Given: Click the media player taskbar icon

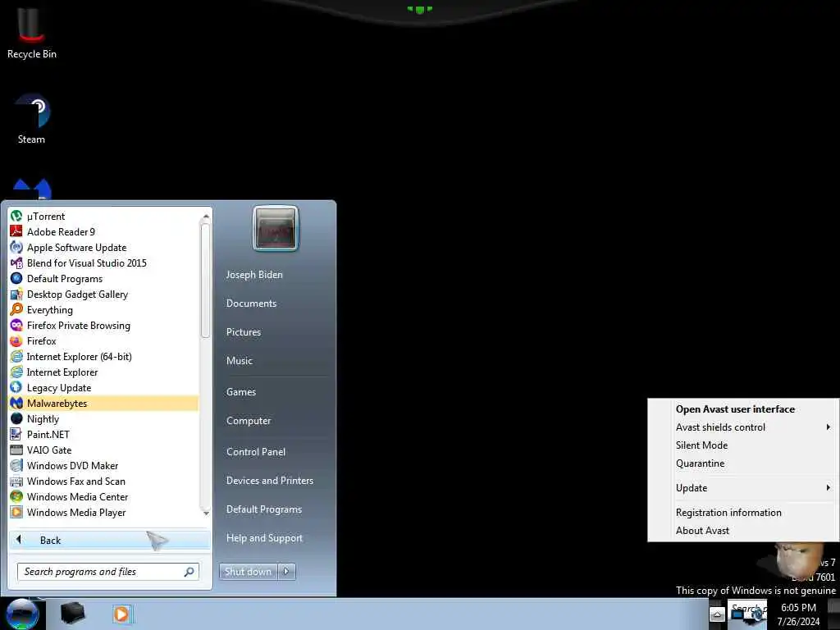Looking at the screenshot, I should tap(121, 614).
